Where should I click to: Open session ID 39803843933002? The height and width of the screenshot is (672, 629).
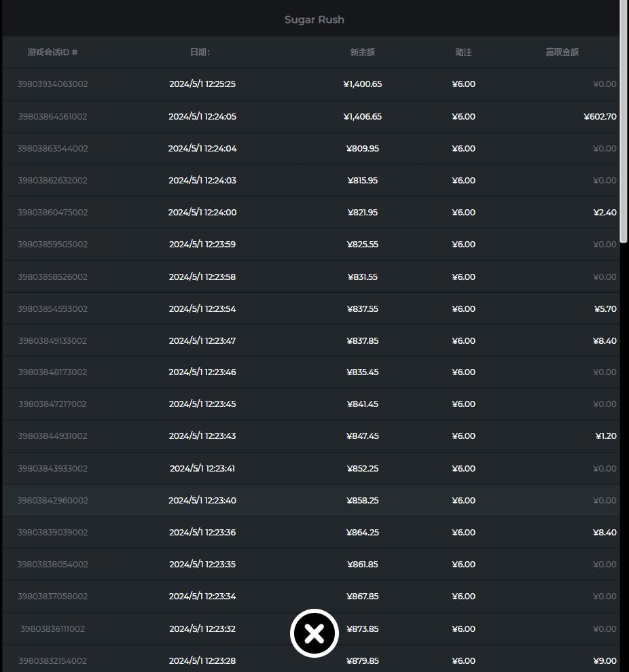pos(53,468)
